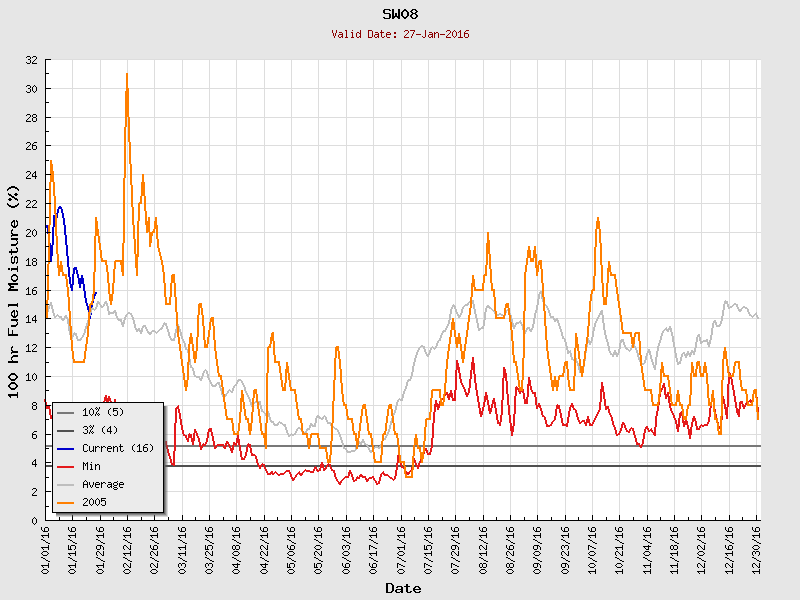Click the Date x-axis title
The width and height of the screenshot is (800, 600).
coord(403,588)
